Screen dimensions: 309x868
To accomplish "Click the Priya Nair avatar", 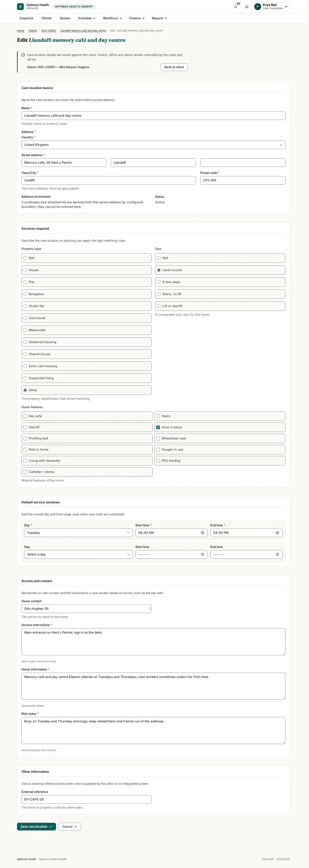I will (258, 7).
